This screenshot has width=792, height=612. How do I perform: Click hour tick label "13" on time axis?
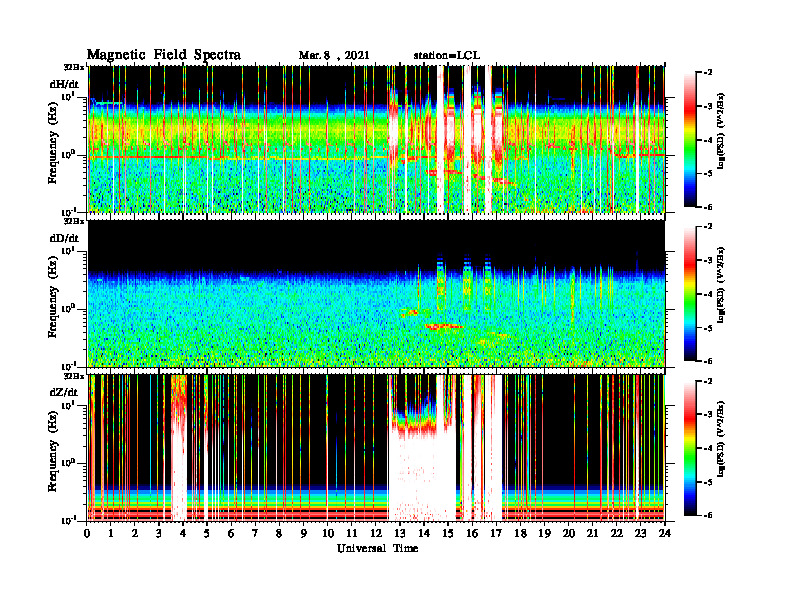pyautogui.click(x=400, y=533)
